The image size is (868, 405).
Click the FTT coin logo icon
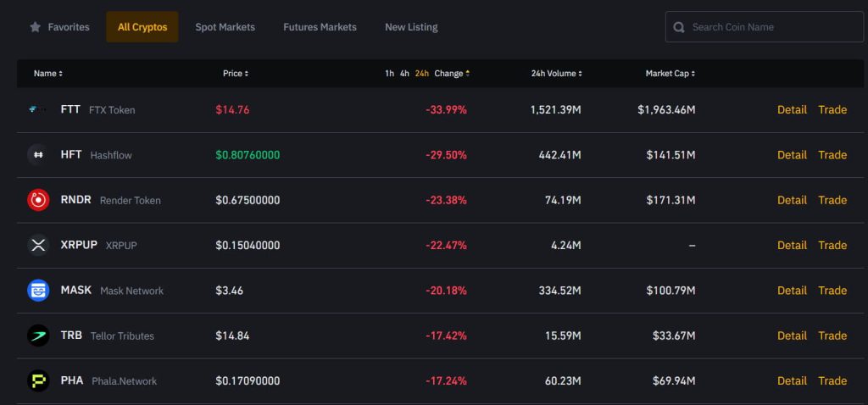point(37,109)
